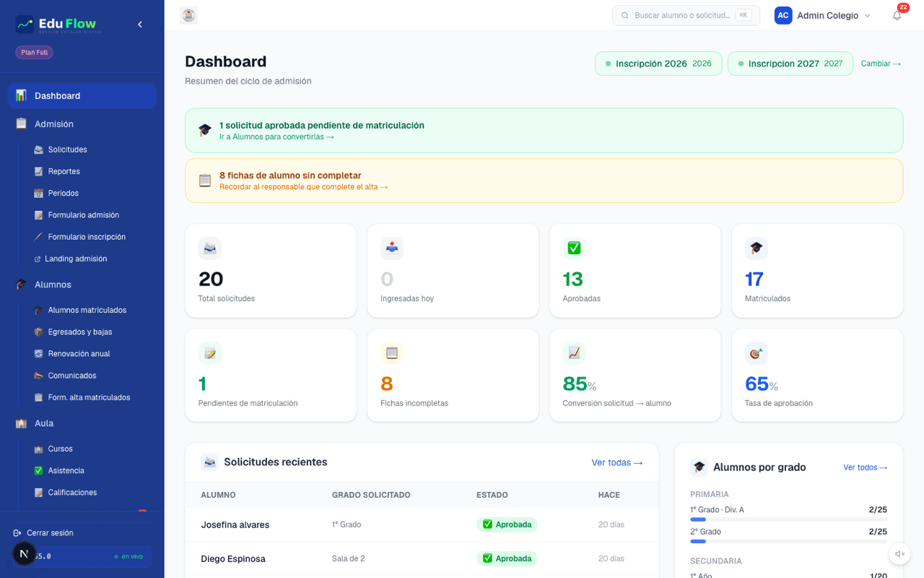The width and height of the screenshot is (924, 578).
Task: Click the Josefina alvares row name
Action: click(x=235, y=525)
